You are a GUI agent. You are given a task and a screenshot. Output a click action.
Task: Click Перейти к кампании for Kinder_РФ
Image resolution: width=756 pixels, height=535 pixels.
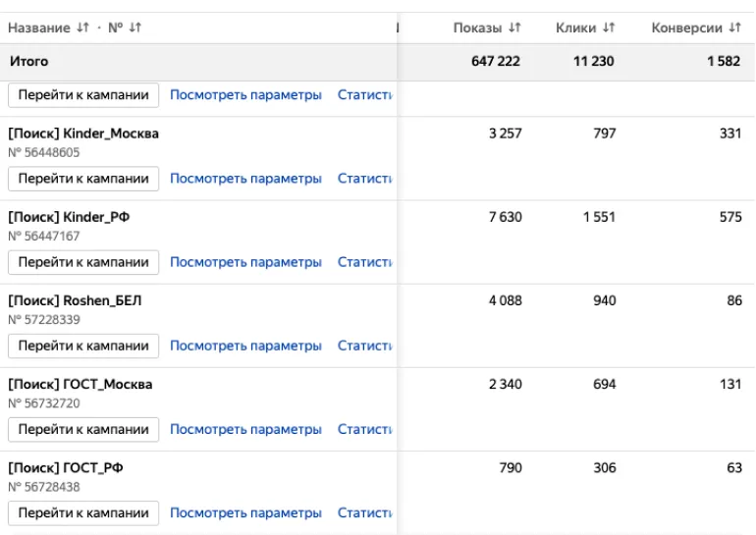tap(83, 262)
